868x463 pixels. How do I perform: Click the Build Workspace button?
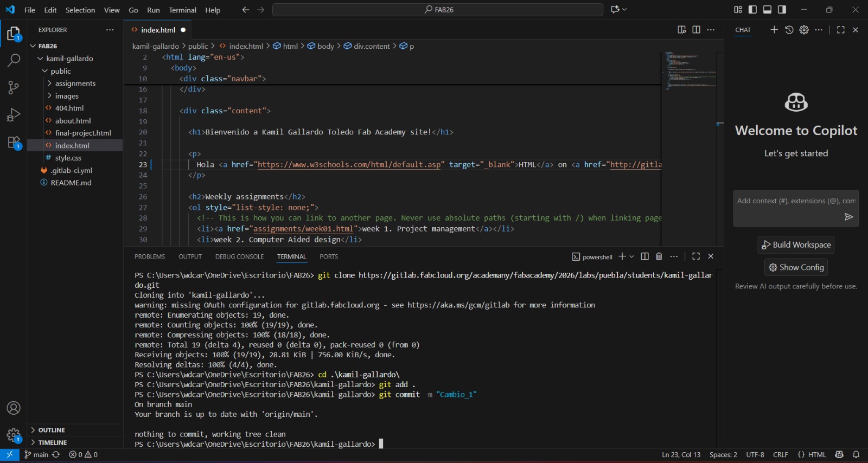[x=796, y=245]
